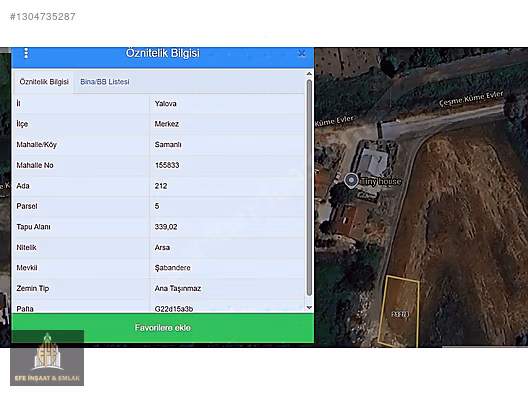Click the Çeşme Küme Evler street label
The image size is (528, 396).
[x=471, y=99]
